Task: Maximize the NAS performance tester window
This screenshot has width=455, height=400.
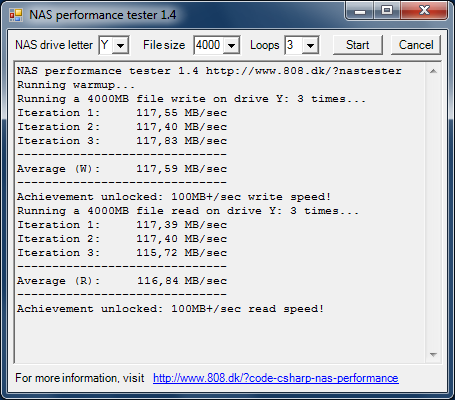Action: [x=387, y=11]
